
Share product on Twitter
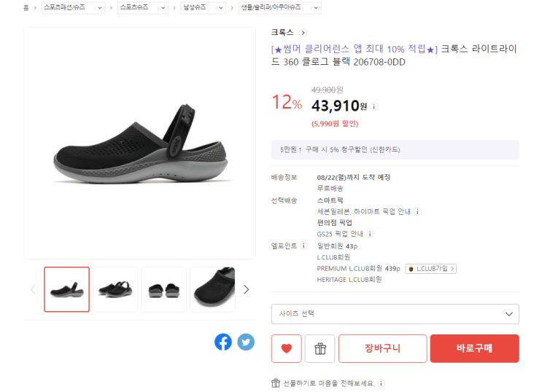point(246,342)
